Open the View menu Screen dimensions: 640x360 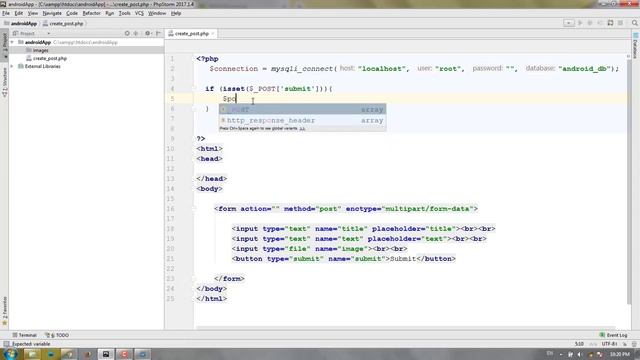(x=33, y=13)
